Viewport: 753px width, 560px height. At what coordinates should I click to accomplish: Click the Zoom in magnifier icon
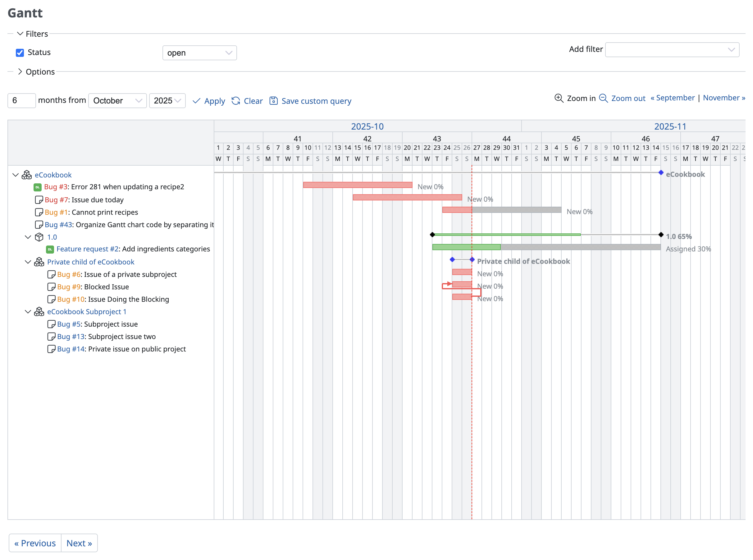click(x=559, y=98)
